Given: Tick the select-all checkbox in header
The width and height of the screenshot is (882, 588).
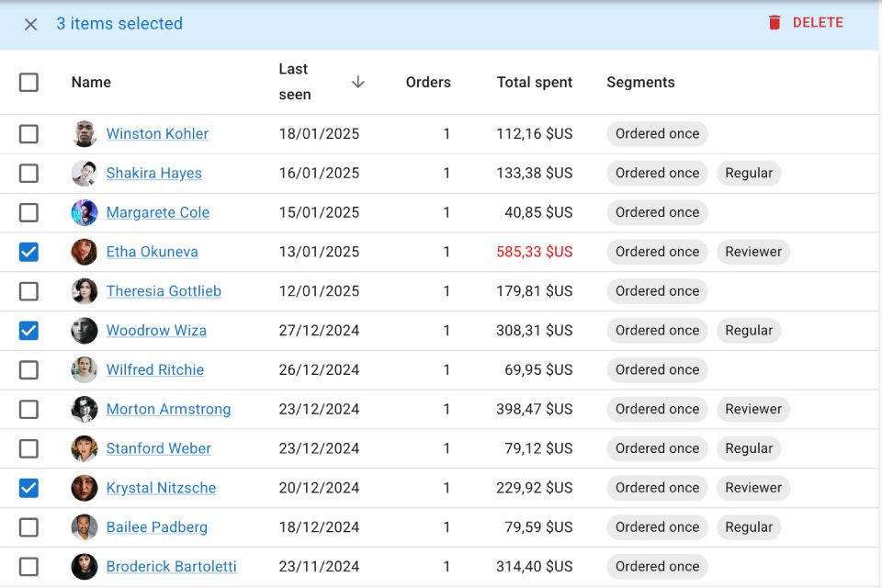Looking at the screenshot, I should coord(29,83).
